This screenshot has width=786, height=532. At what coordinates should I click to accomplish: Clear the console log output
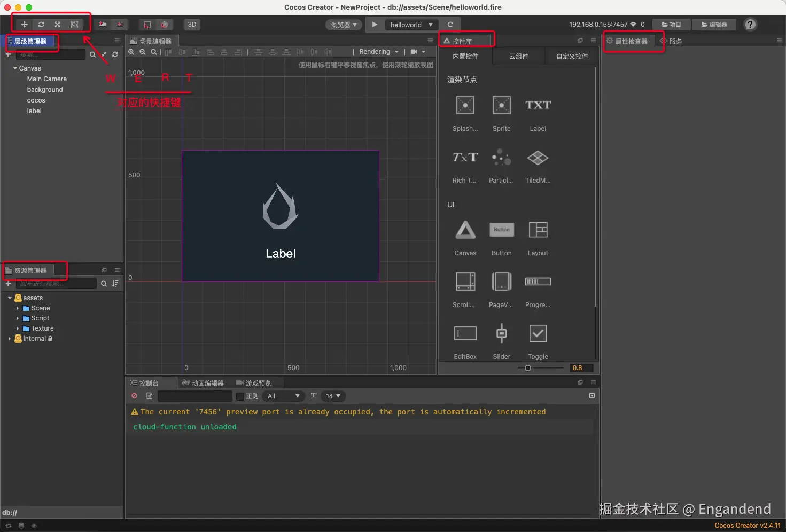(x=134, y=396)
